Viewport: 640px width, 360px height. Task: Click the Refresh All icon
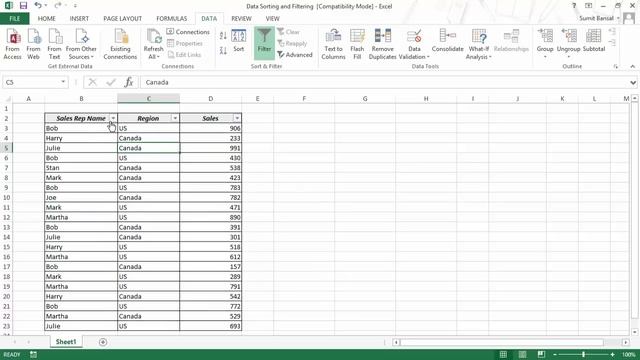(153, 44)
